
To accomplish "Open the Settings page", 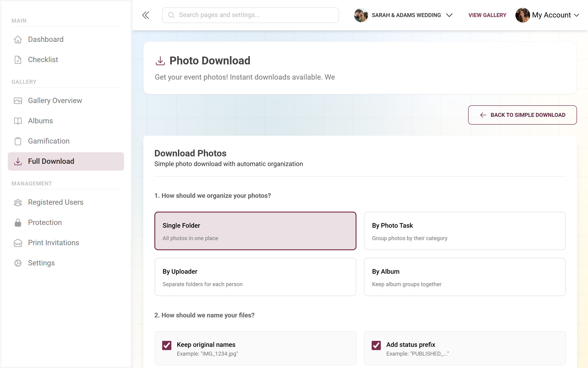I will (x=66, y=263).
